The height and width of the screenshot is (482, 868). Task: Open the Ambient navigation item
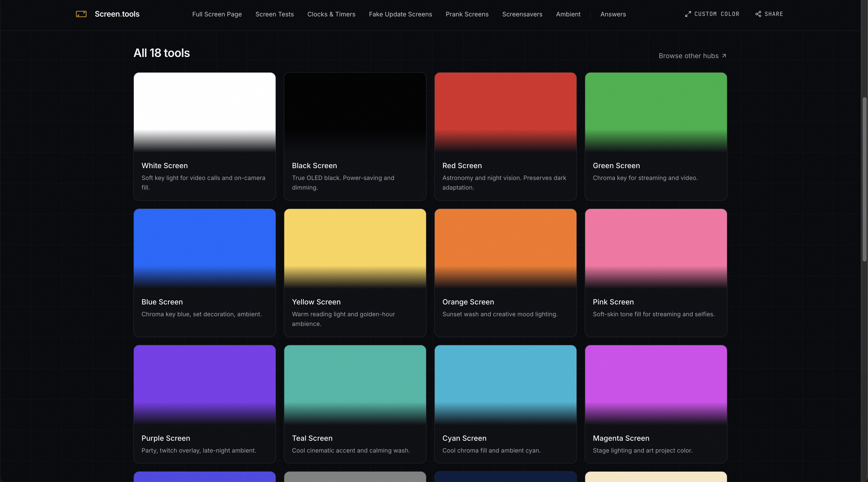[x=568, y=14]
